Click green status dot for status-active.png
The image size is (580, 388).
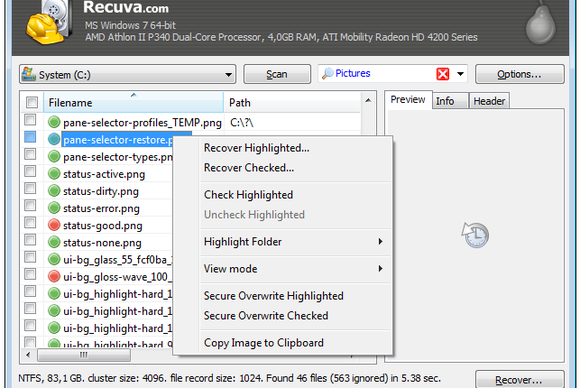click(x=54, y=173)
